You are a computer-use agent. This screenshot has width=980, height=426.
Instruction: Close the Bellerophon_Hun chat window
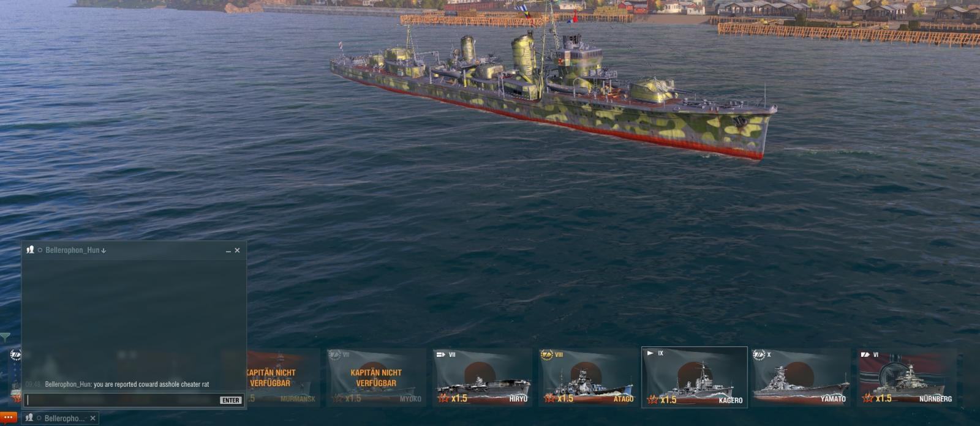(238, 250)
